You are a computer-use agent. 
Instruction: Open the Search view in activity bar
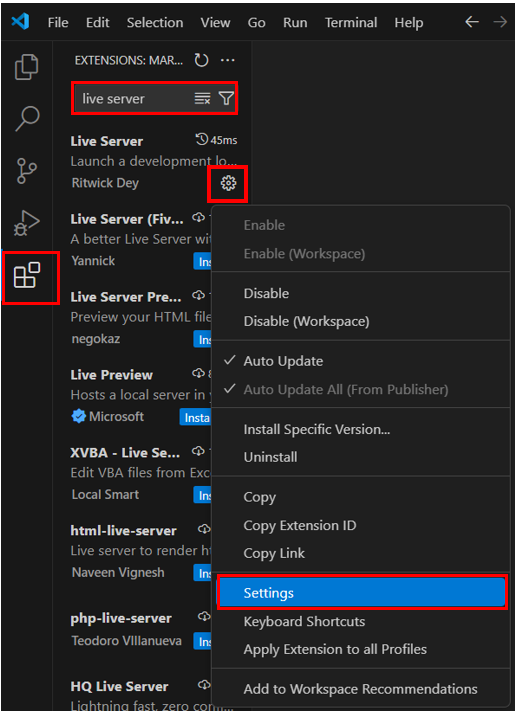tap(27, 118)
